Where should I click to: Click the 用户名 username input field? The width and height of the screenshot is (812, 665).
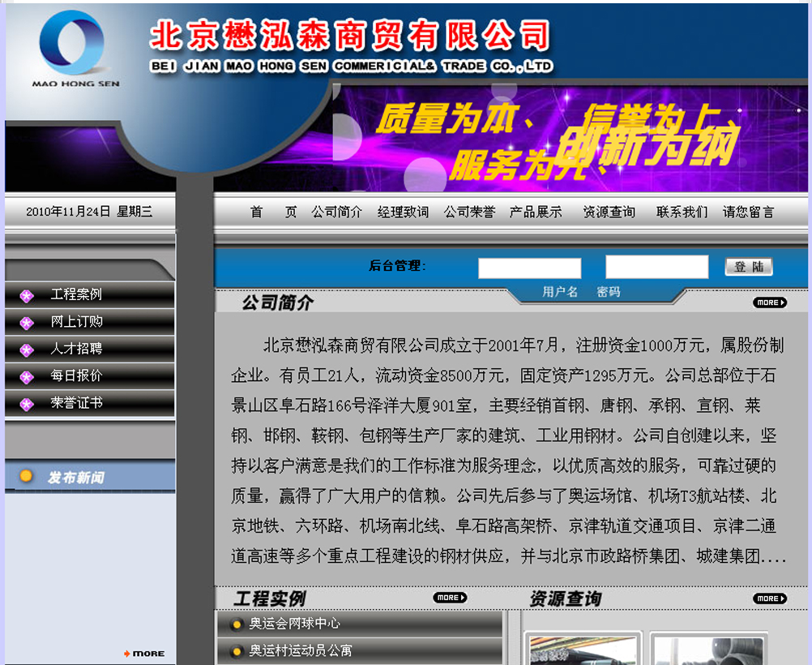tap(529, 268)
